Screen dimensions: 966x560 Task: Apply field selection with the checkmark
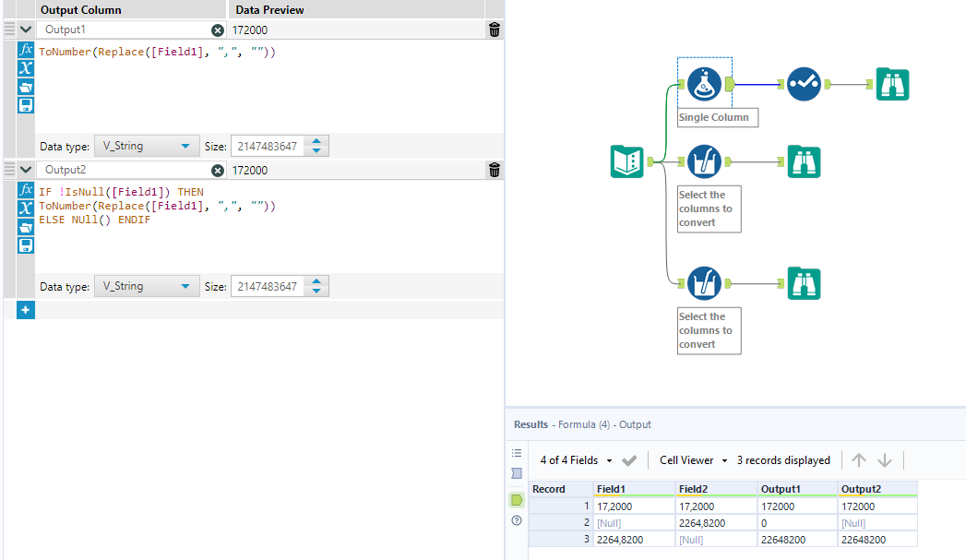tap(630, 459)
